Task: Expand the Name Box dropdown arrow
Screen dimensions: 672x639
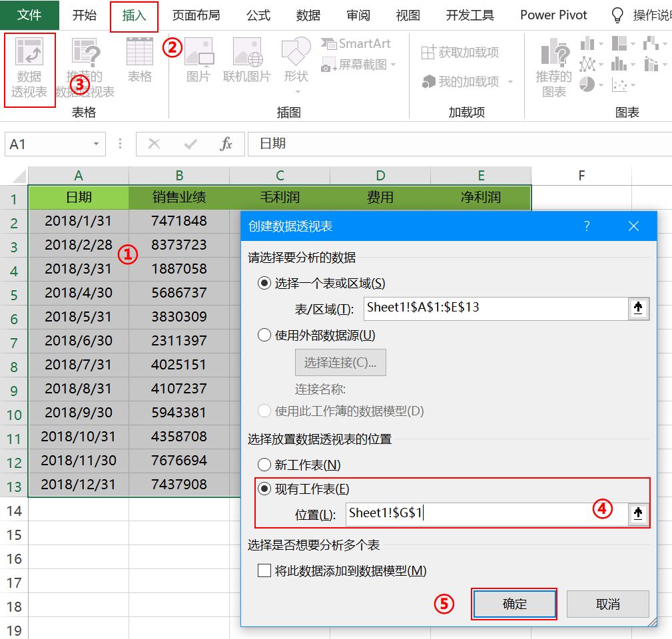Action: point(97,144)
